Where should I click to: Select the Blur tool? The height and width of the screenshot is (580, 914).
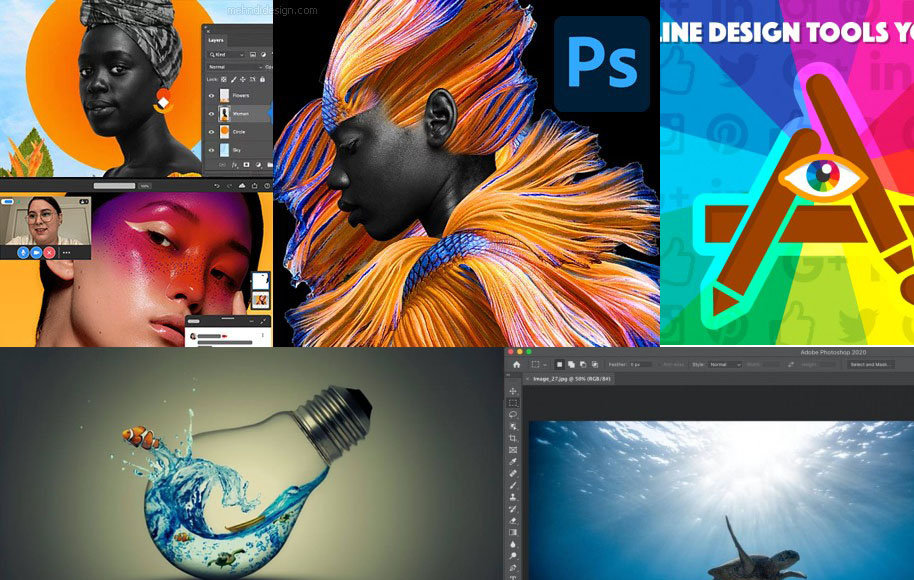click(513, 544)
